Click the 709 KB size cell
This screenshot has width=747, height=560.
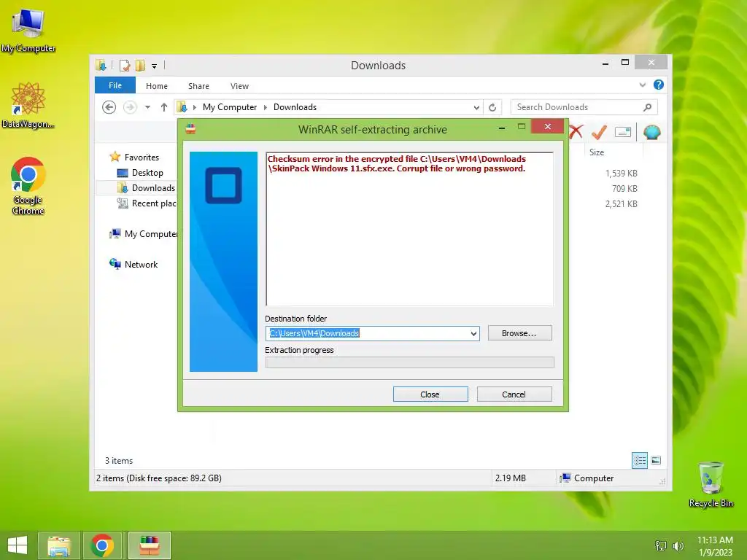pos(624,189)
